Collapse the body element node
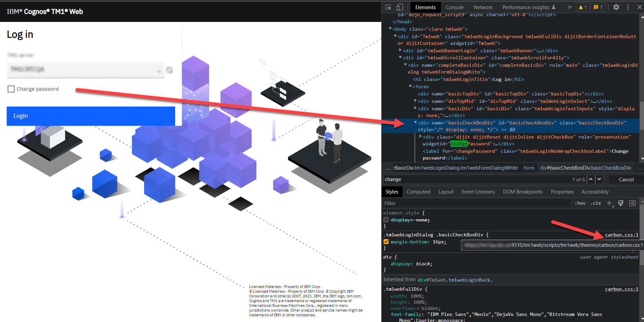644x322 pixels. (390, 29)
